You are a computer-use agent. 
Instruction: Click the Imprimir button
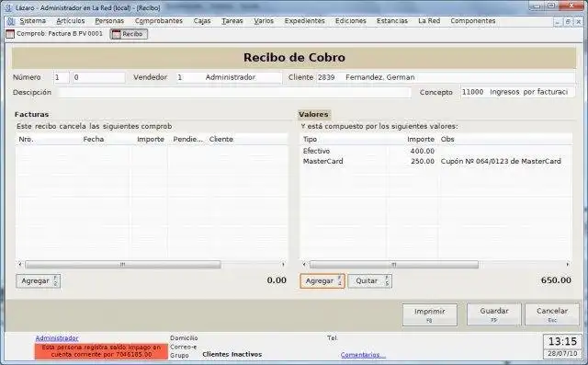(430, 314)
